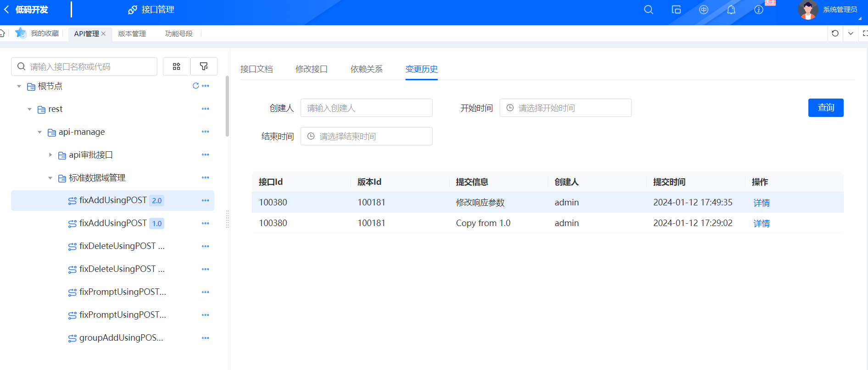The image size is (868, 370).
Task: Open more options for fixAddUsingPOST 2.0
Action: tap(206, 200)
